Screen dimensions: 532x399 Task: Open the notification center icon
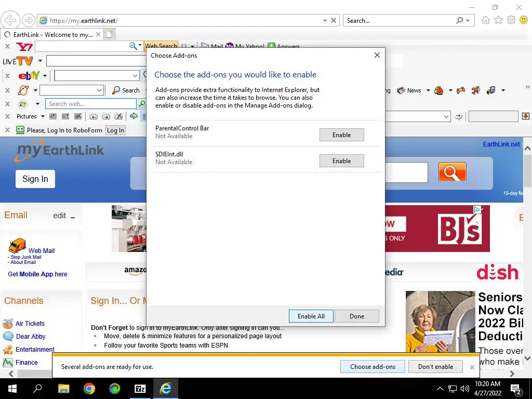pyautogui.click(x=516, y=389)
